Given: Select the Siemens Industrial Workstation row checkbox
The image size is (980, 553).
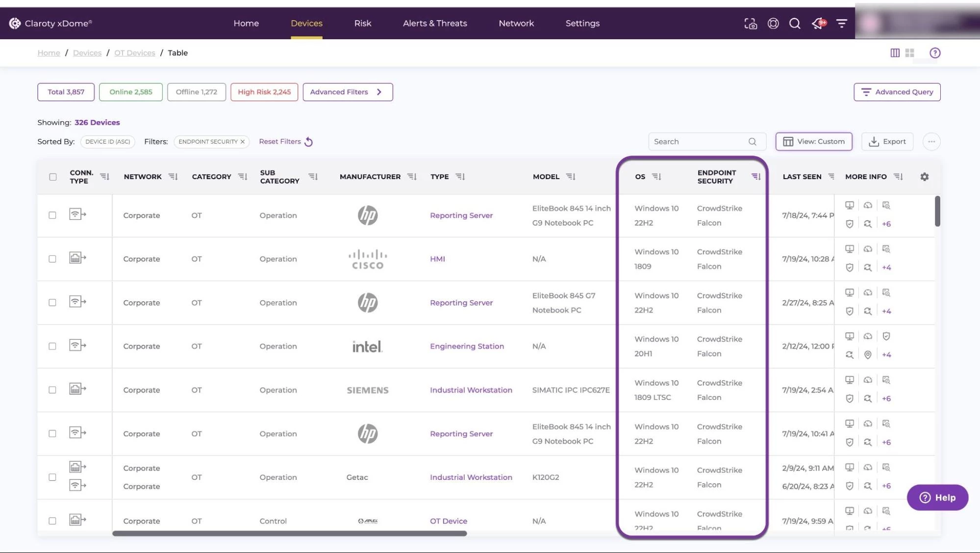Looking at the screenshot, I should click(52, 390).
